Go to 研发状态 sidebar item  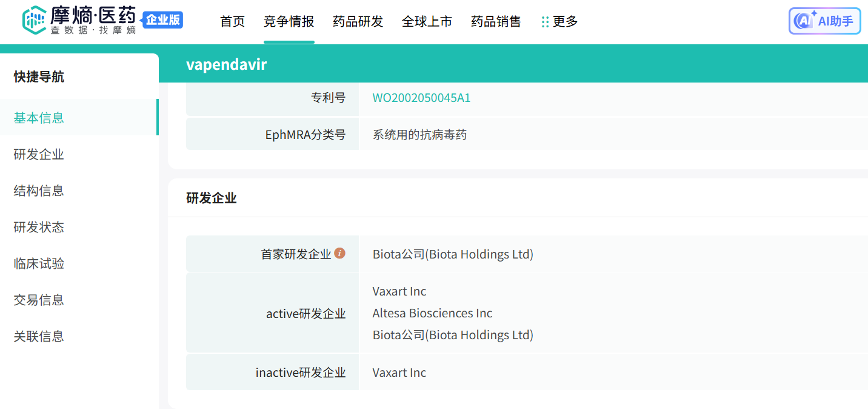(x=39, y=227)
